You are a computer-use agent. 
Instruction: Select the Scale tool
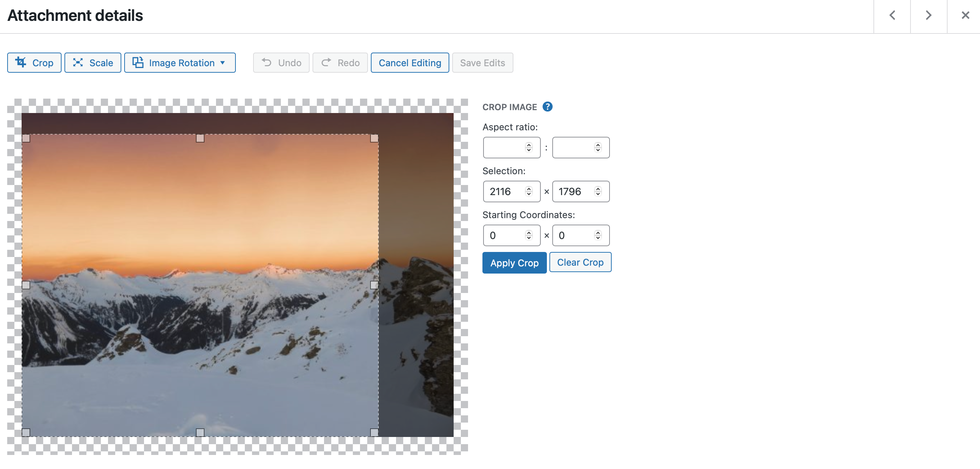[93, 62]
